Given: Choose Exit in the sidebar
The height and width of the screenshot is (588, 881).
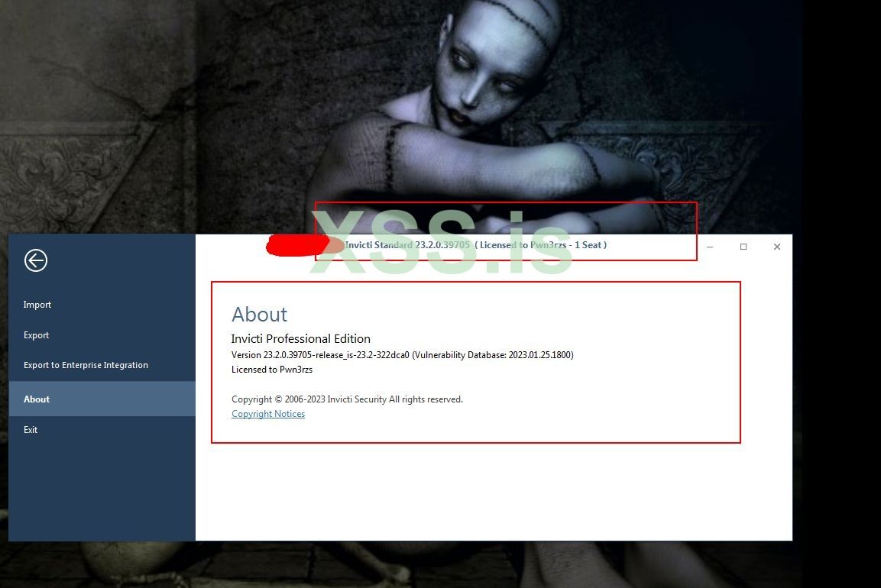Looking at the screenshot, I should pos(102,430).
